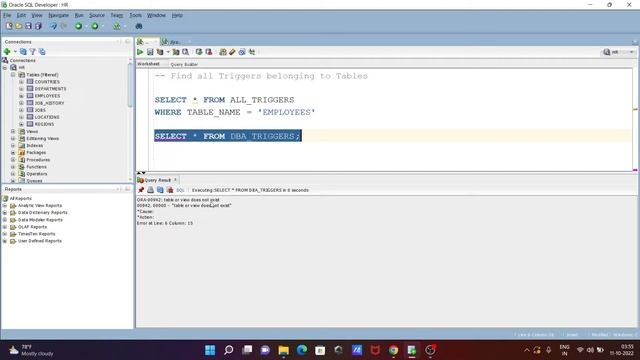
Task: Click the Refresh connections icon
Action: (x=23, y=51)
